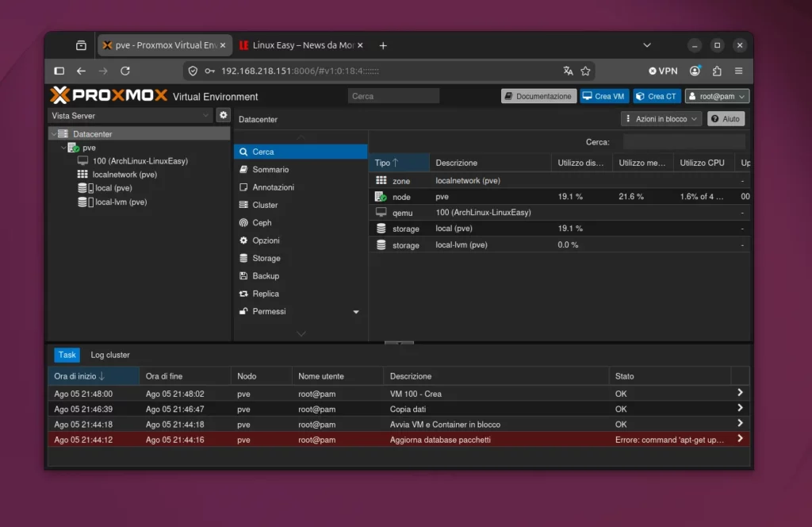Image resolution: width=812 pixels, height=527 pixels.
Task: Sort by the Descrizione column header in resource table
Action: coord(490,163)
